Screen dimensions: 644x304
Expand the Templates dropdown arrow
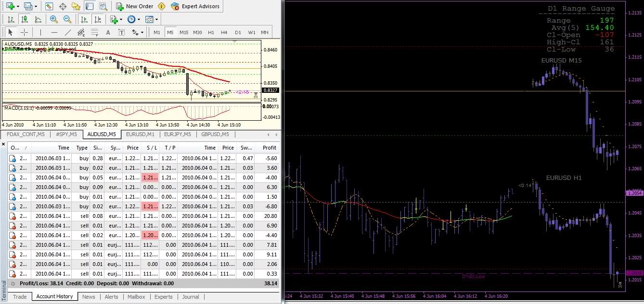click(x=157, y=19)
